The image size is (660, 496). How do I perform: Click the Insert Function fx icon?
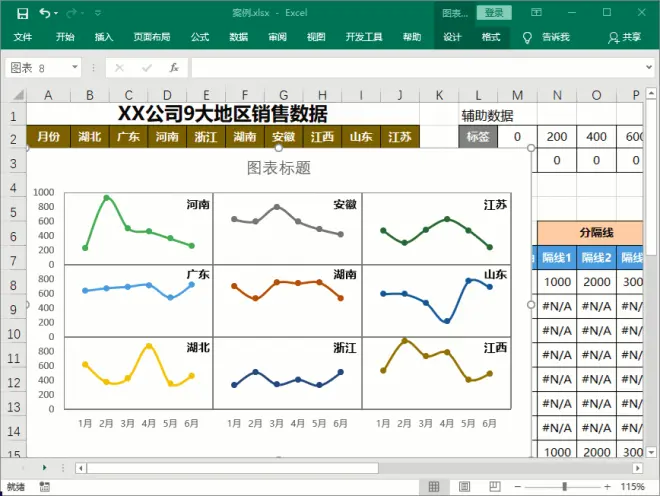click(x=174, y=68)
